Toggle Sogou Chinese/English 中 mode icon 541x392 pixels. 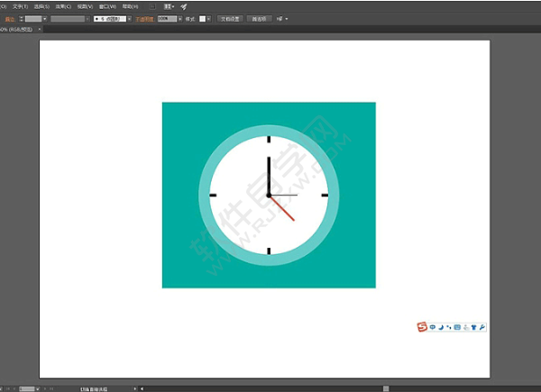pos(433,327)
